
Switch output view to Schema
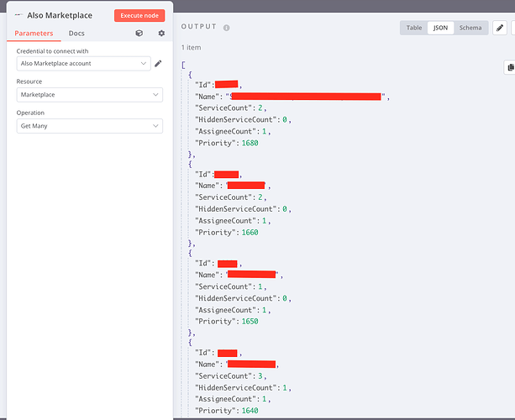pyautogui.click(x=470, y=28)
